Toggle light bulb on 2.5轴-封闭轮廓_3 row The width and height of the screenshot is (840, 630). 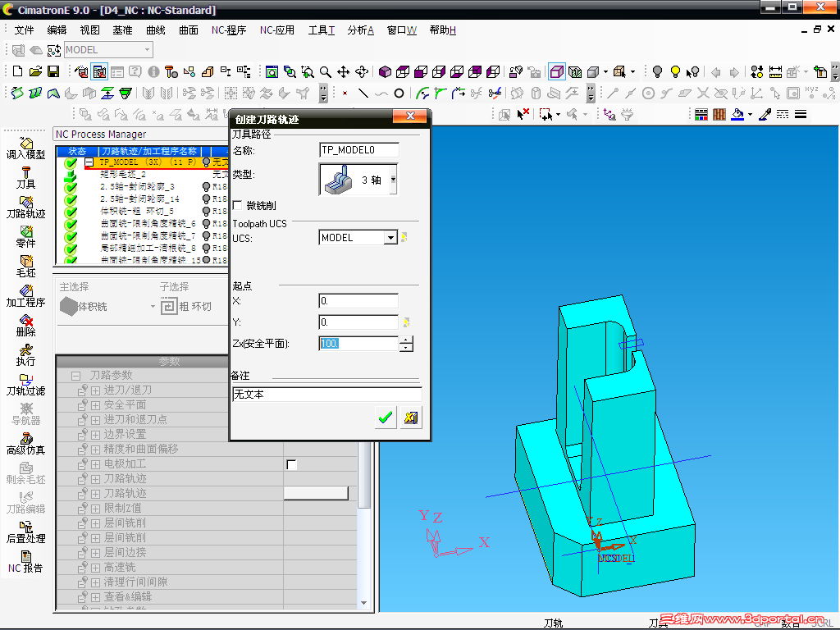click(206, 186)
